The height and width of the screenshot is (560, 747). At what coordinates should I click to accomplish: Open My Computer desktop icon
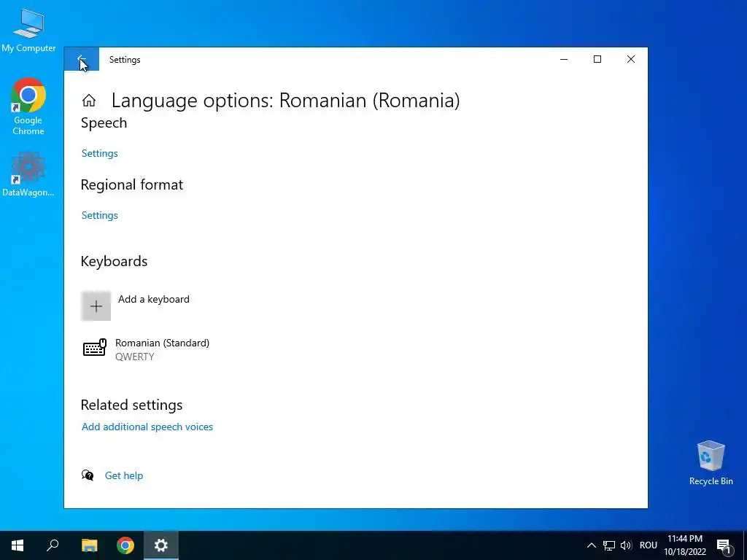(x=28, y=30)
